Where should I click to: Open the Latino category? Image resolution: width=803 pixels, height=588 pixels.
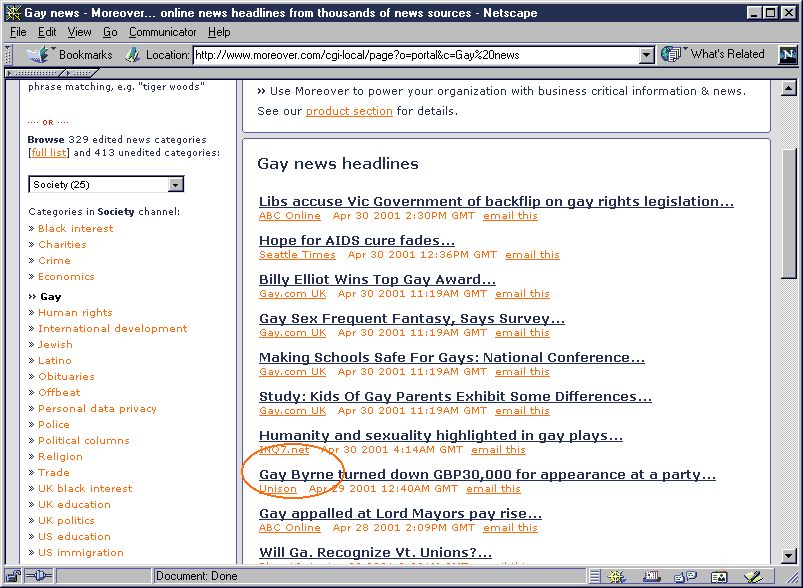pyautogui.click(x=55, y=360)
